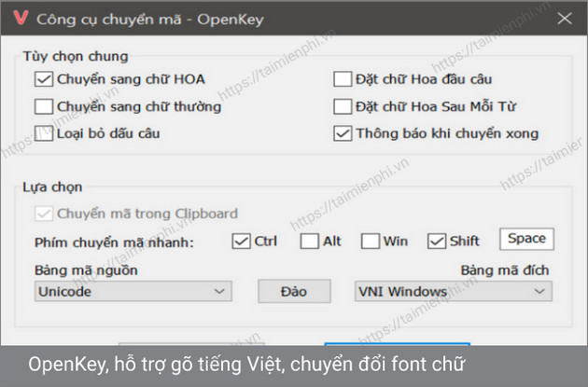Click the Space hotkey input field
Viewport: 588px width, 387px height.
(x=527, y=239)
